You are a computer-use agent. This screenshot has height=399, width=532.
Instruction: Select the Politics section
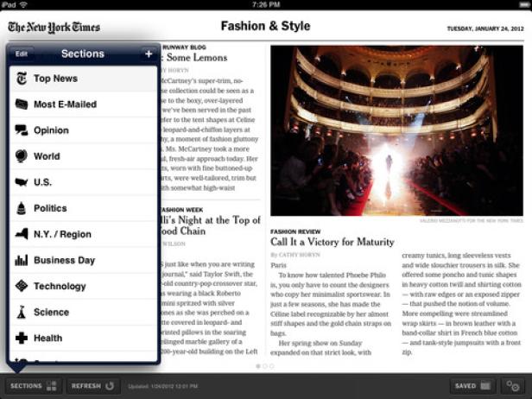tap(84, 208)
